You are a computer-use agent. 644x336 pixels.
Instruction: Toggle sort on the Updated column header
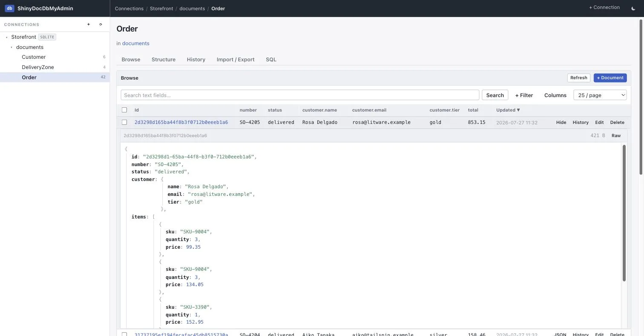(508, 110)
